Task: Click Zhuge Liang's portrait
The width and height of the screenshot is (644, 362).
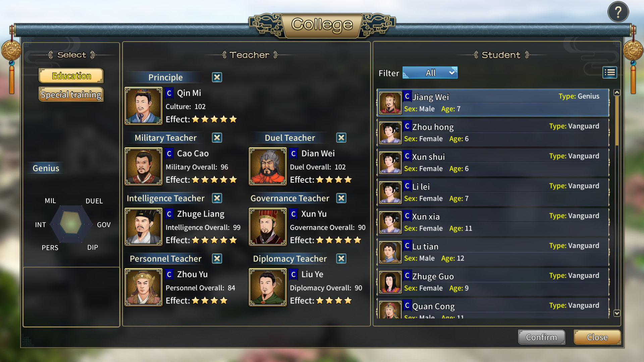Action: click(x=143, y=227)
